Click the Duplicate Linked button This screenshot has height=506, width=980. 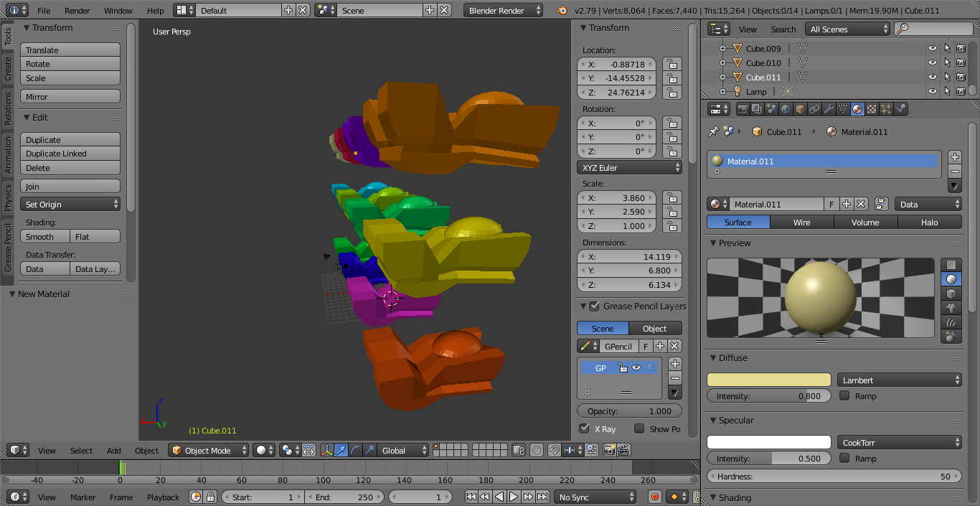pos(70,154)
